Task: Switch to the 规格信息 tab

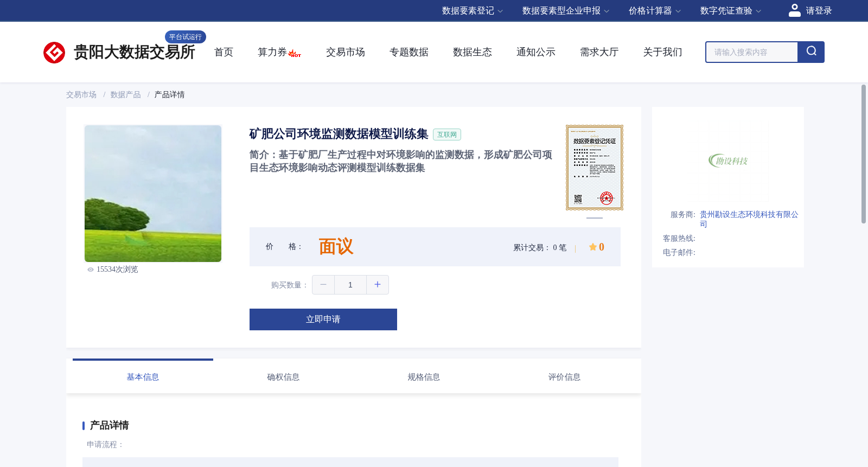Action: coord(424,377)
